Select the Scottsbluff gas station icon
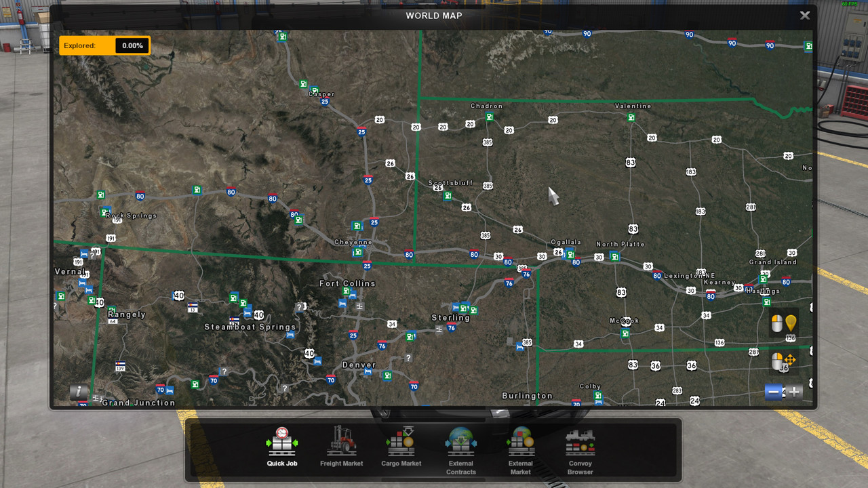 pyautogui.click(x=448, y=196)
